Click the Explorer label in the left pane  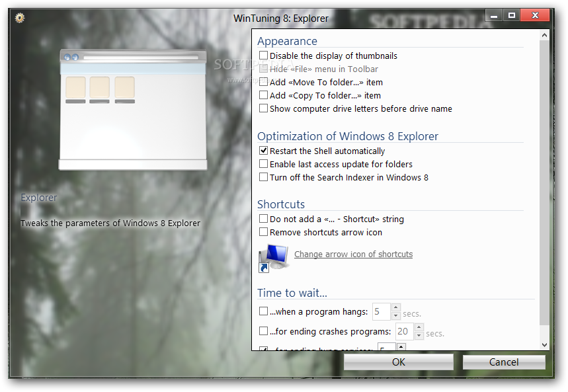pyautogui.click(x=39, y=198)
